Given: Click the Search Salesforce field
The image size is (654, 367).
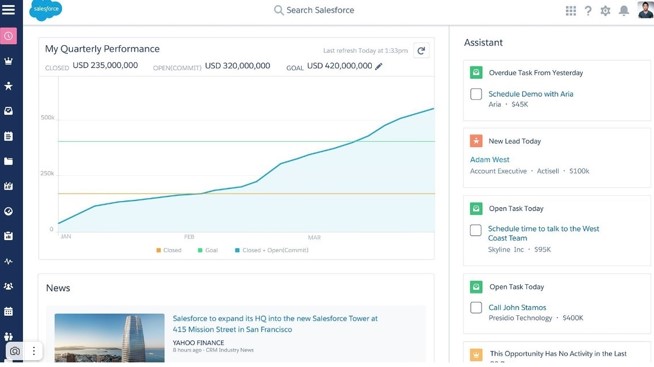Looking at the screenshot, I should click(x=314, y=10).
